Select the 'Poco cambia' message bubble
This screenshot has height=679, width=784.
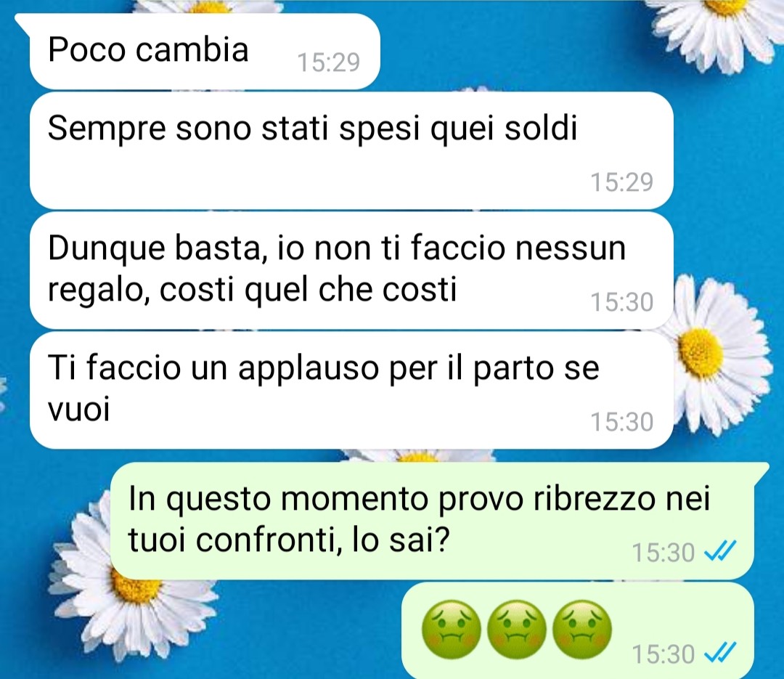(x=203, y=52)
